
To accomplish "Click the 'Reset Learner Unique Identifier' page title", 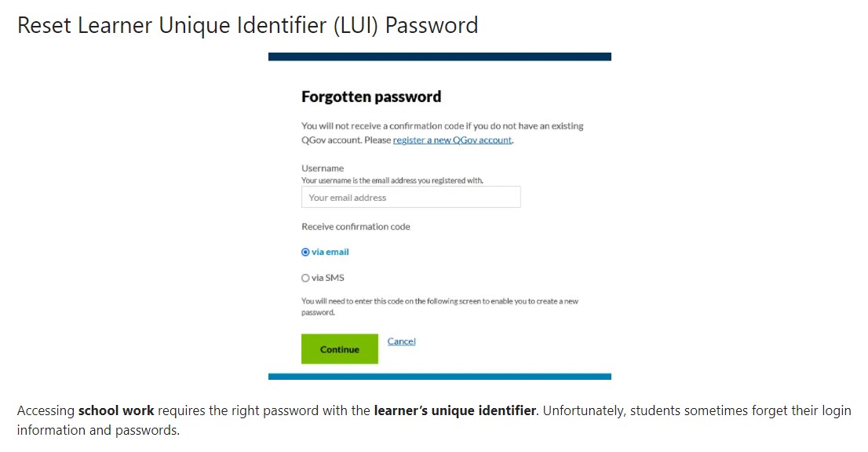I will (x=246, y=25).
